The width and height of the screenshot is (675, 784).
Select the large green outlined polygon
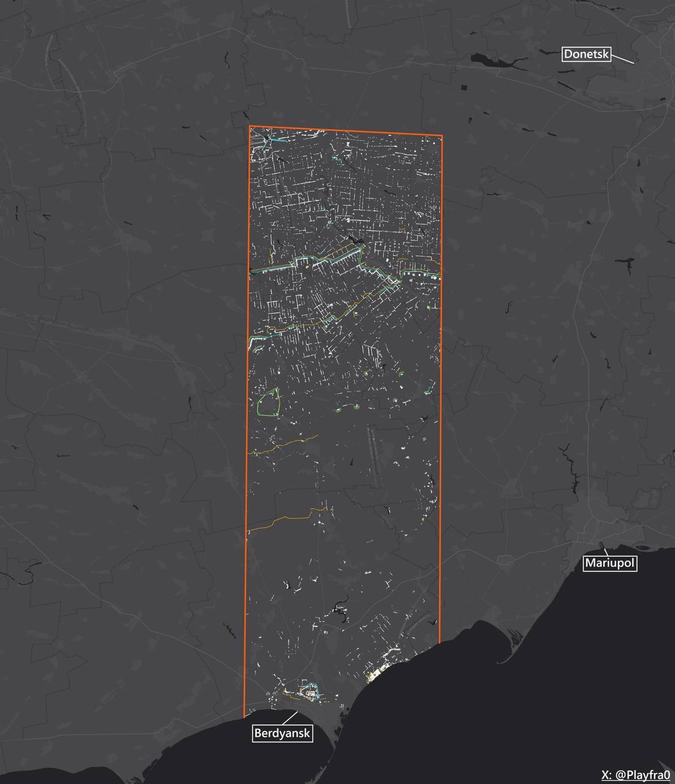click(x=268, y=403)
